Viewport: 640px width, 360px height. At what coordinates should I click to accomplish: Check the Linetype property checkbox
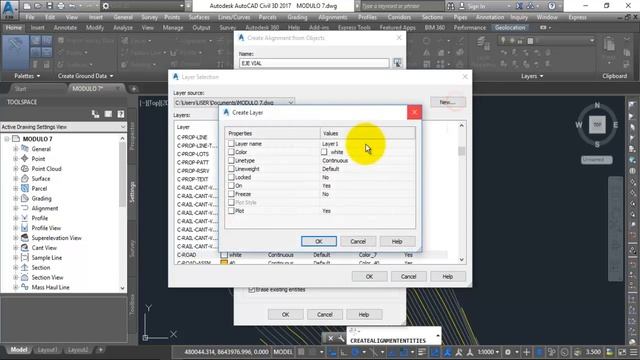click(231, 160)
